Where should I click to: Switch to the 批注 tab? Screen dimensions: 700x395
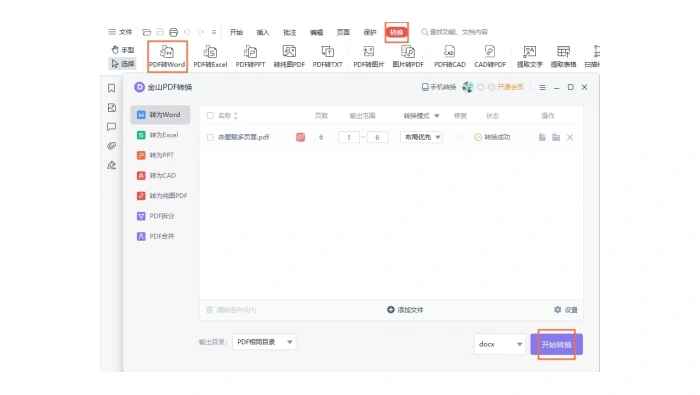[x=290, y=32]
